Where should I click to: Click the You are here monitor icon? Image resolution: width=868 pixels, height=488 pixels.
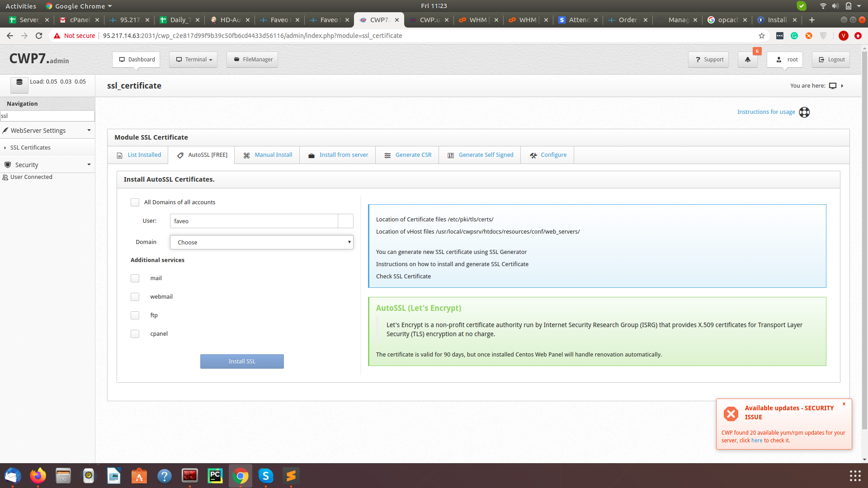833,86
